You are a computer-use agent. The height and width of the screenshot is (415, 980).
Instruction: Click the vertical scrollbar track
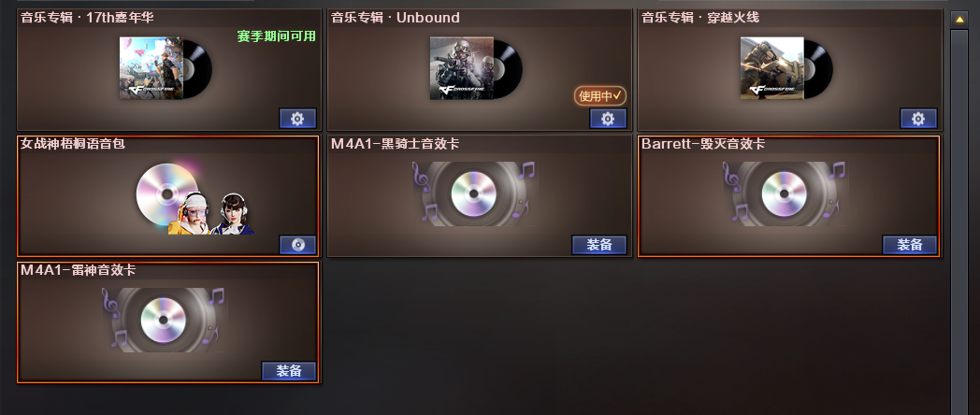(959, 222)
